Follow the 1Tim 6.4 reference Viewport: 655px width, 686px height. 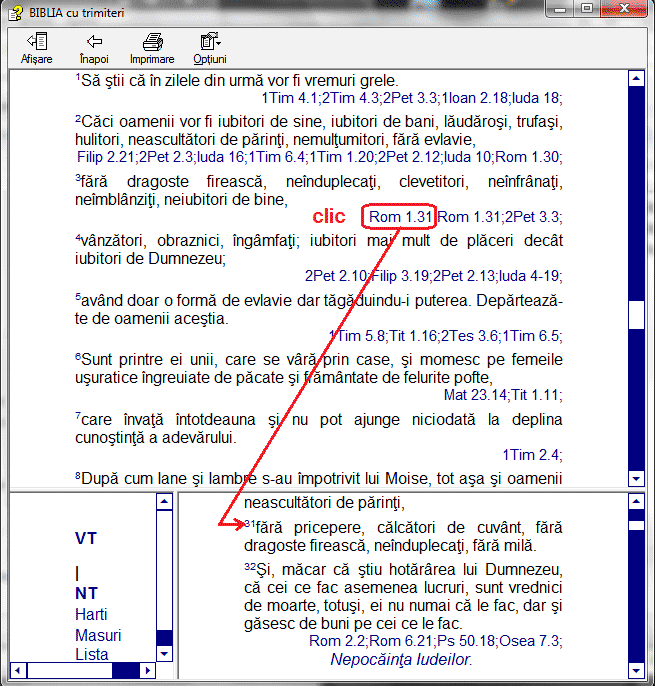(277, 157)
